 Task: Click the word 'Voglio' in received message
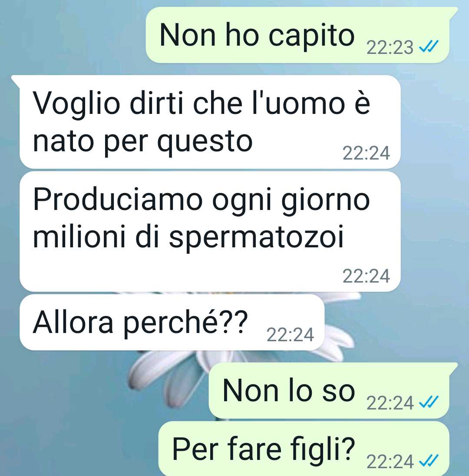[76, 104]
